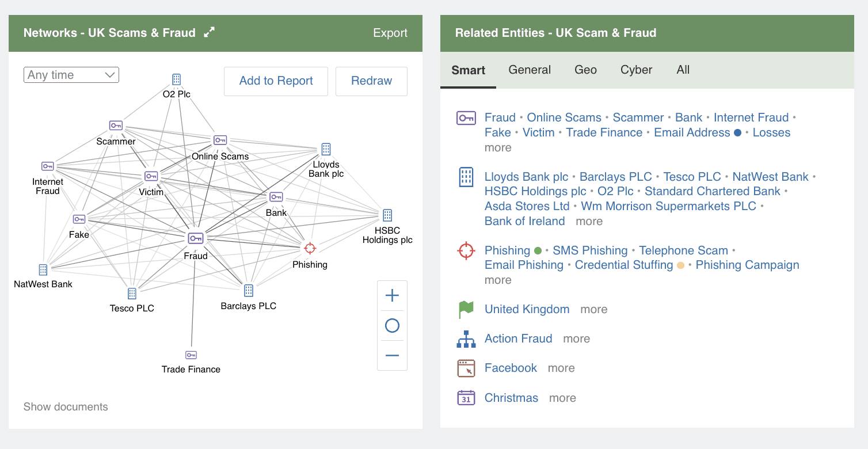Click the red target icon in entities list
868x449 pixels.
click(466, 251)
